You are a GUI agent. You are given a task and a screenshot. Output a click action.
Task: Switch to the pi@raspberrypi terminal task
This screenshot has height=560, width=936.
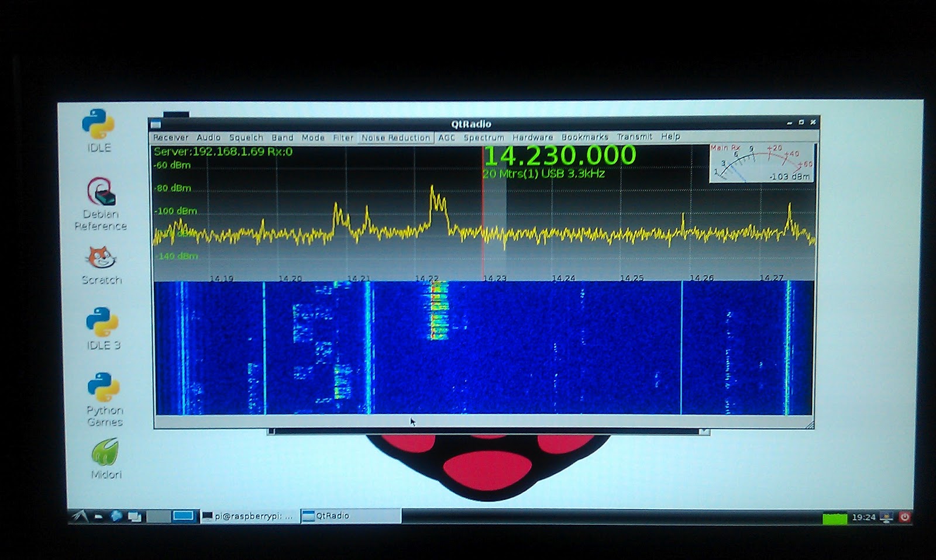click(x=249, y=516)
